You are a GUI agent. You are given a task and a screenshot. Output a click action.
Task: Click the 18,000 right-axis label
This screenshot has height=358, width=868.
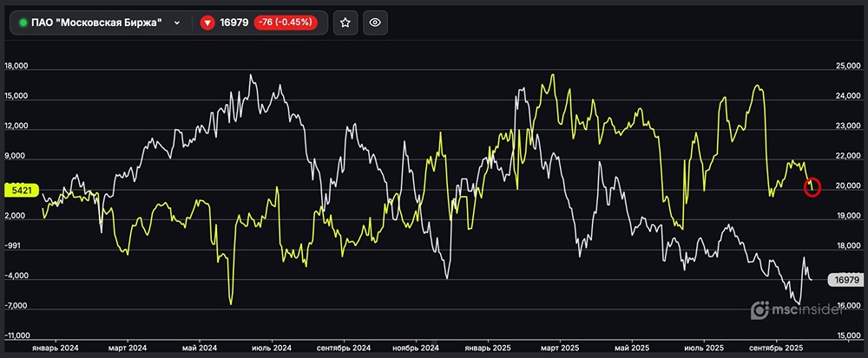(x=847, y=246)
